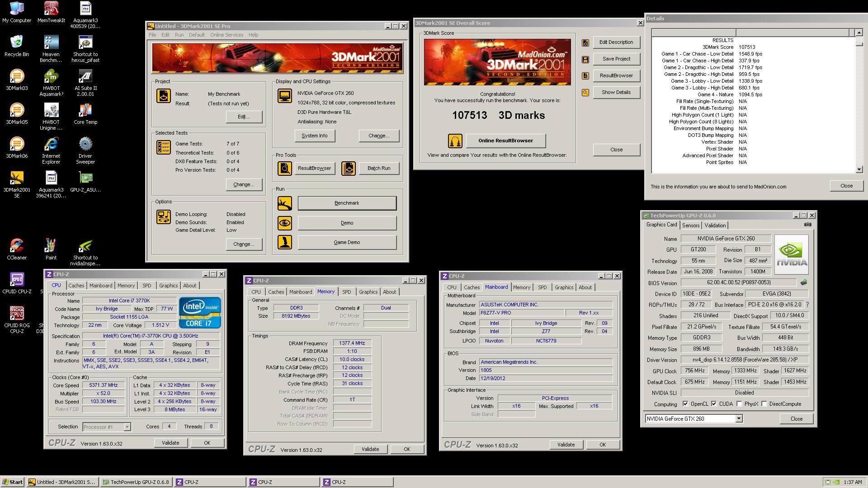Viewport: 868px width, 488px height.
Task: Click the Online ResultBrowser button
Action: pos(505,141)
